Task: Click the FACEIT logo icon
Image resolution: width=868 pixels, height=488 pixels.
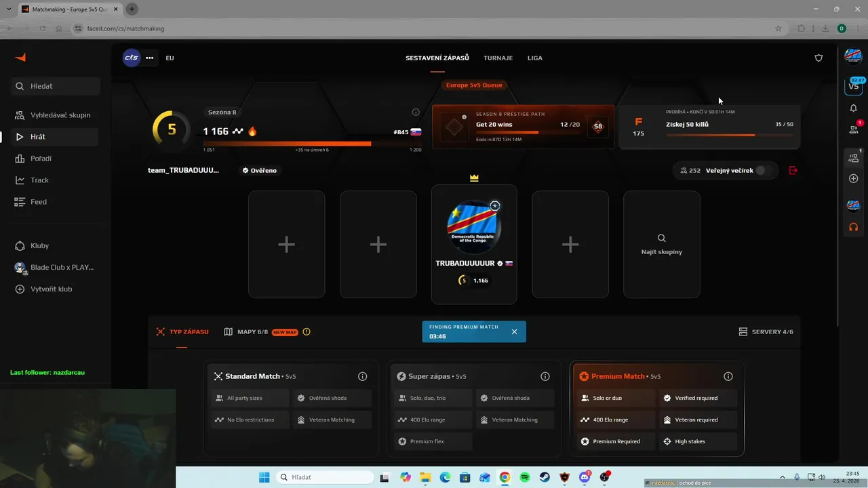Action: coord(20,58)
